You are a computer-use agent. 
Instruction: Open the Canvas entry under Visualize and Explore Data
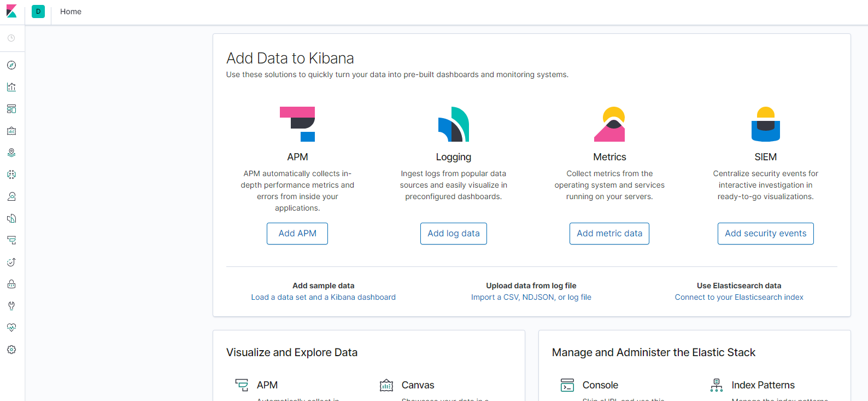point(418,385)
